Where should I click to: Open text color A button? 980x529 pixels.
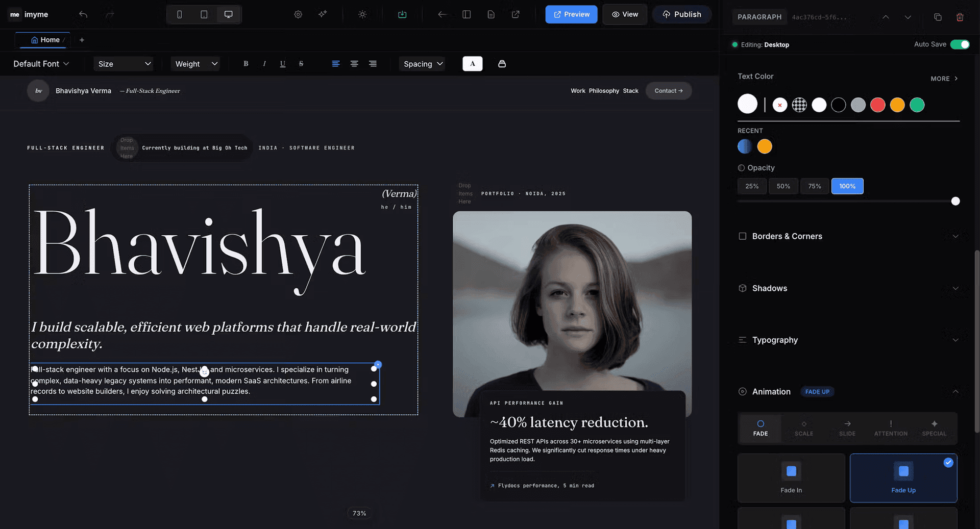click(x=473, y=64)
